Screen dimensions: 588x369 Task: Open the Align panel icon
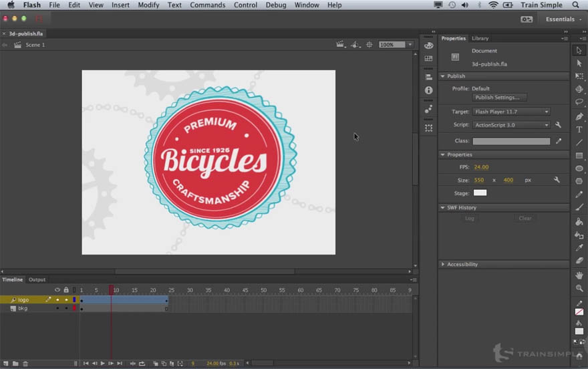(x=428, y=78)
